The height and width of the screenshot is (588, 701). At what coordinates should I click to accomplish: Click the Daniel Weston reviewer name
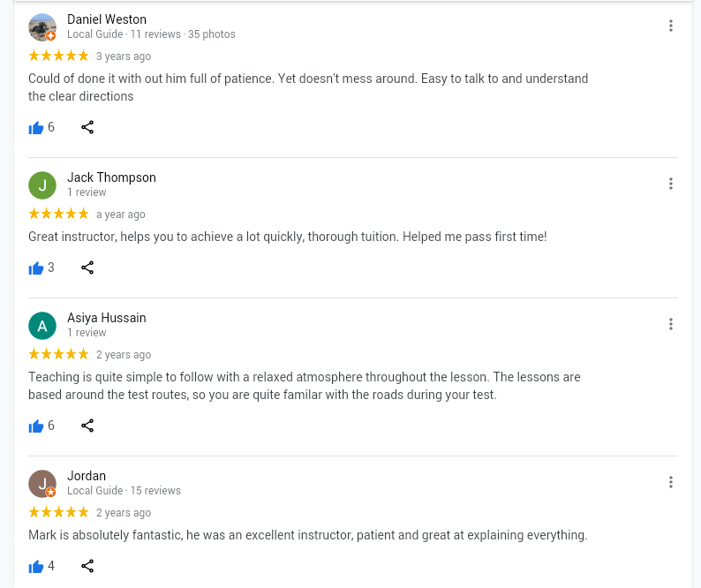(x=107, y=19)
